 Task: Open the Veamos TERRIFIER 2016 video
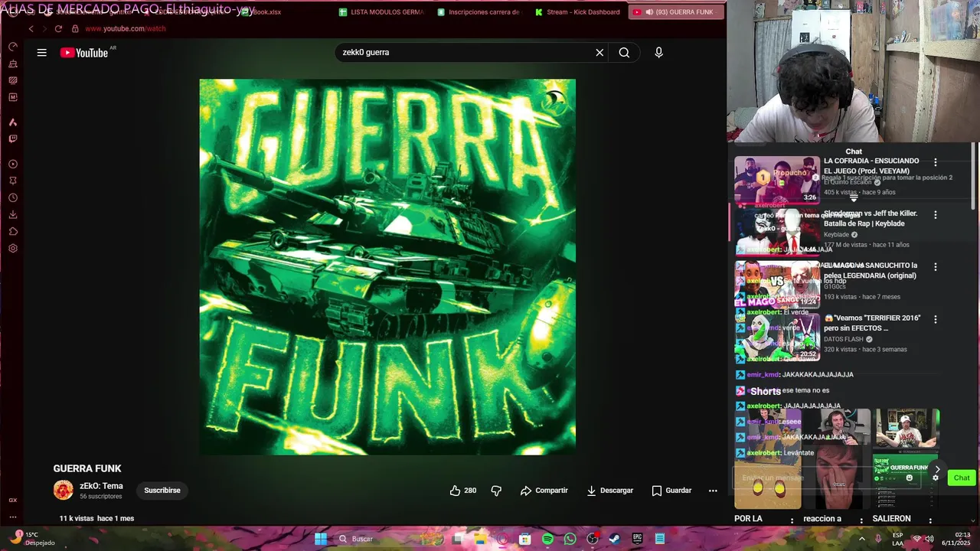[x=872, y=323]
